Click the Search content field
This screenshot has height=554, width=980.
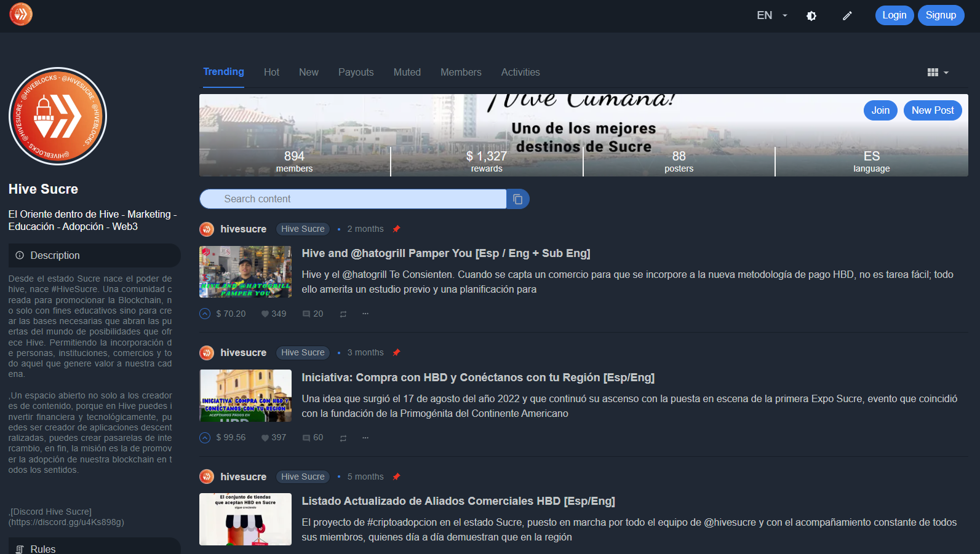(353, 199)
